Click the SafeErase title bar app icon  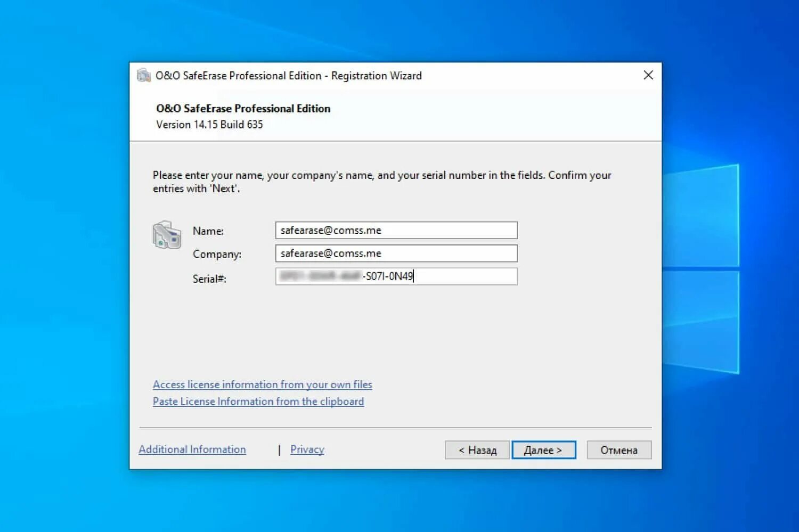tap(143, 76)
